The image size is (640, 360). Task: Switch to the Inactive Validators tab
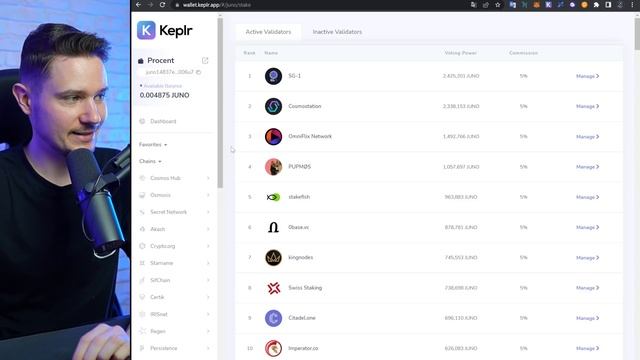tap(337, 32)
